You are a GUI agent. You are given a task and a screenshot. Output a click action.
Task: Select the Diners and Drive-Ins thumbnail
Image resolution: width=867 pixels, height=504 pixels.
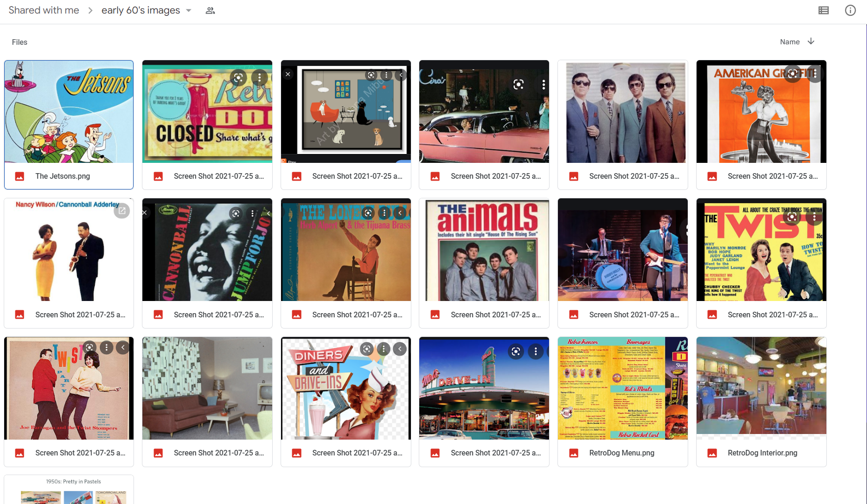[345, 388]
